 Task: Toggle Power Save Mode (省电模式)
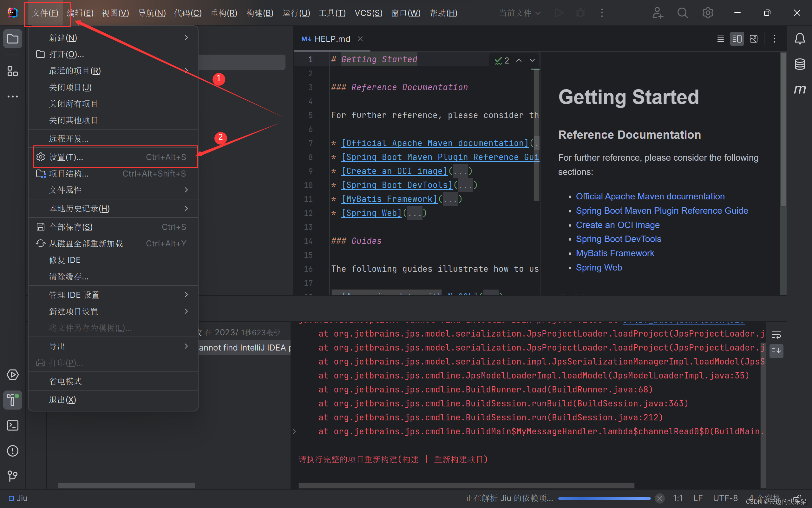tap(114, 381)
